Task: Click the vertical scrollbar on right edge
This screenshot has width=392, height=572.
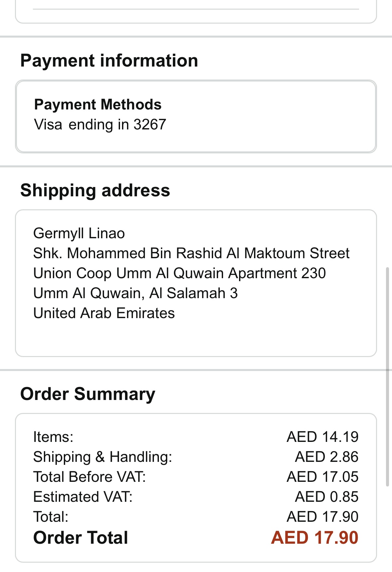Action: click(387, 377)
